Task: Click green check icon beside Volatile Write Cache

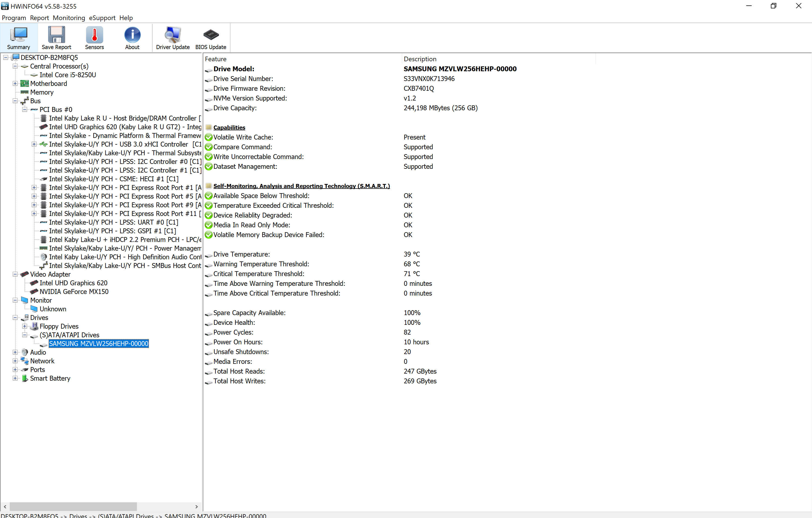Action: (209, 137)
